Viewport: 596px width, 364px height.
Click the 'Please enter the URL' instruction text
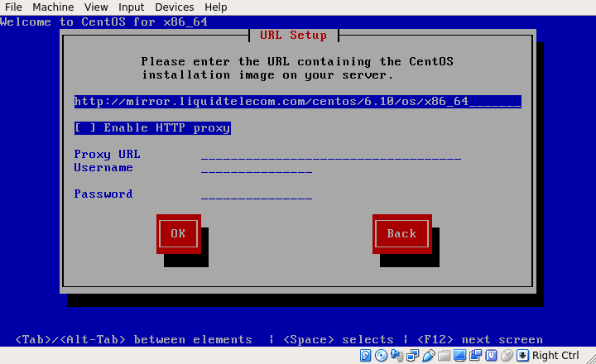pos(297,69)
